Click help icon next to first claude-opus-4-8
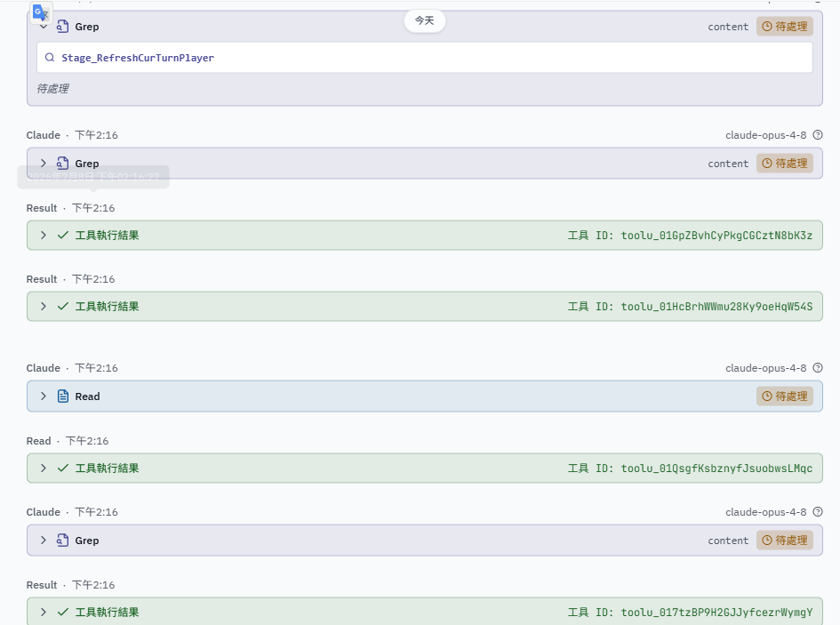Screen dimensions: 840x625 point(818,135)
